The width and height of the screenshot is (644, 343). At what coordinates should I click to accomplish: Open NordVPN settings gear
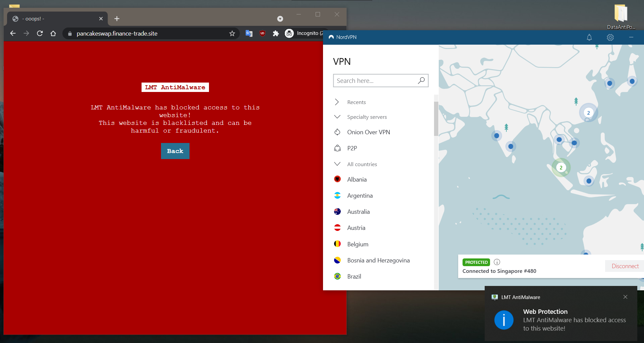[x=610, y=37]
